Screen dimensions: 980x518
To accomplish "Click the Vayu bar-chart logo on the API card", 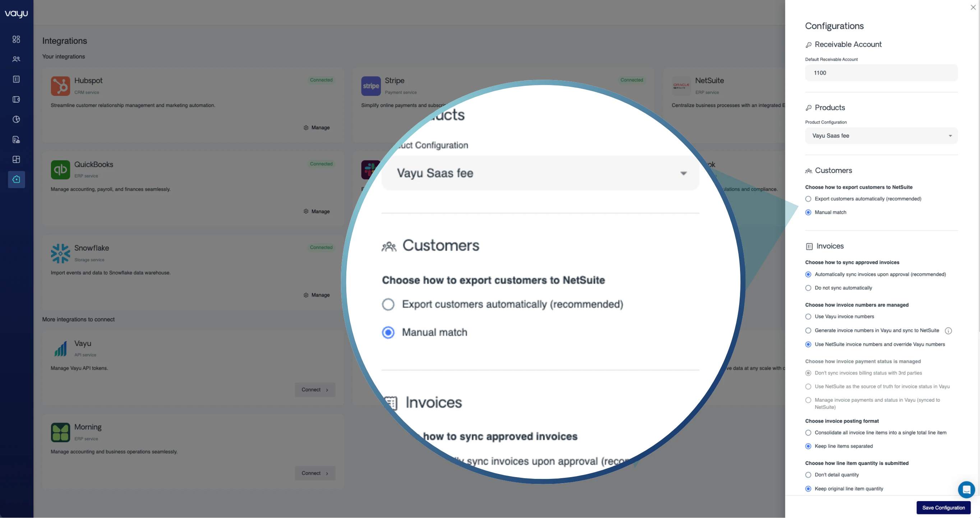I will [x=60, y=349].
